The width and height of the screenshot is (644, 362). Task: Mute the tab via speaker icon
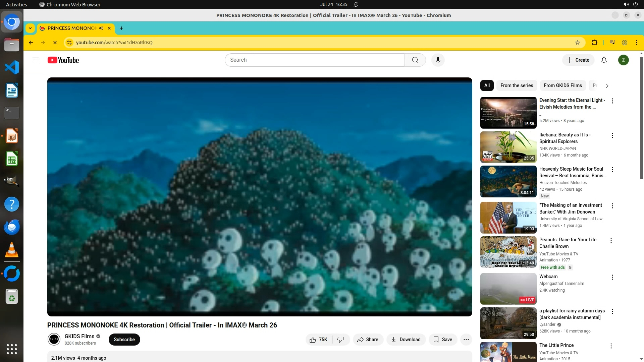(101, 28)
